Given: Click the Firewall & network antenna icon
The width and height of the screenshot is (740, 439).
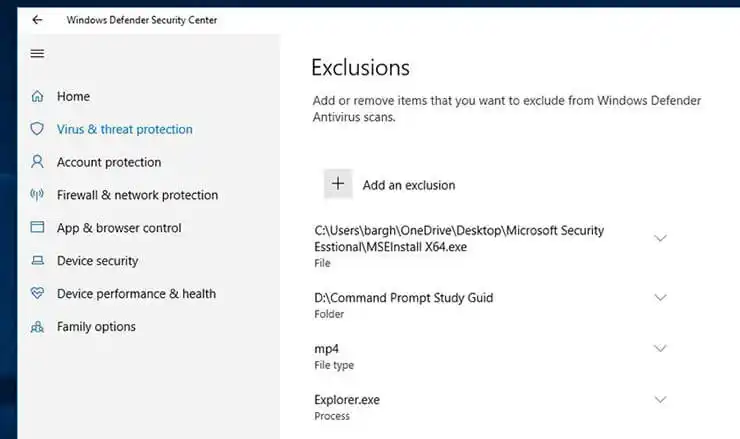Looking at the screenshot, I should coord(38,195).
